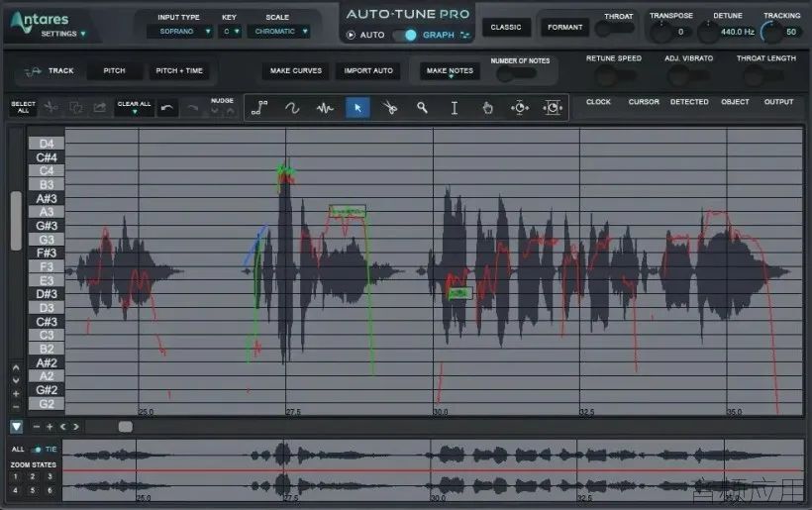The width and height of the screenshot is (812, 510).
Task: Collapse the overview waveform with triangle button
Action: (17, 427)
